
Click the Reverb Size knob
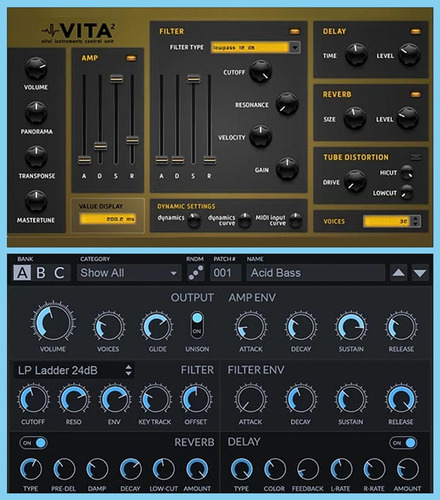pyautogui.click(x=355, y=118)
